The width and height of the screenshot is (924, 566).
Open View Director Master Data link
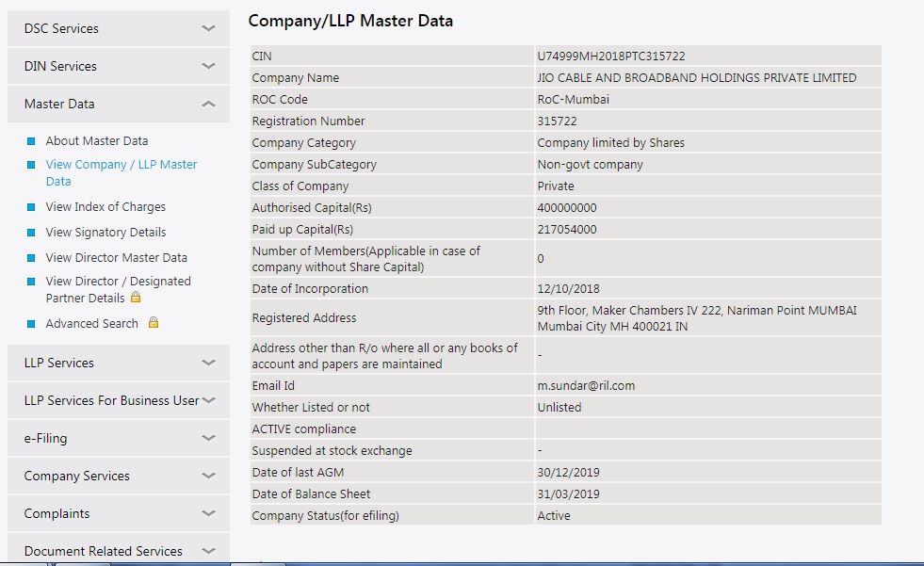tap(117, 257)
